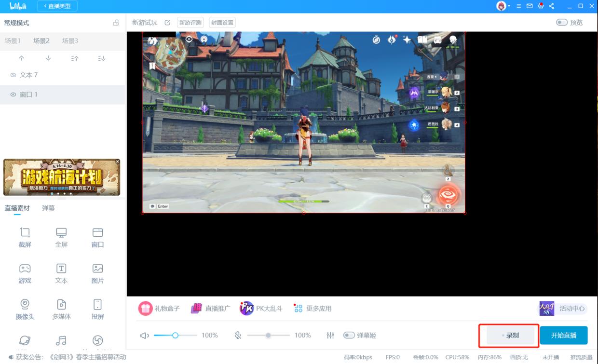Screen dimensions: 598x364
Task: Select the 窗口 1 source row
Action: point(63,94)
